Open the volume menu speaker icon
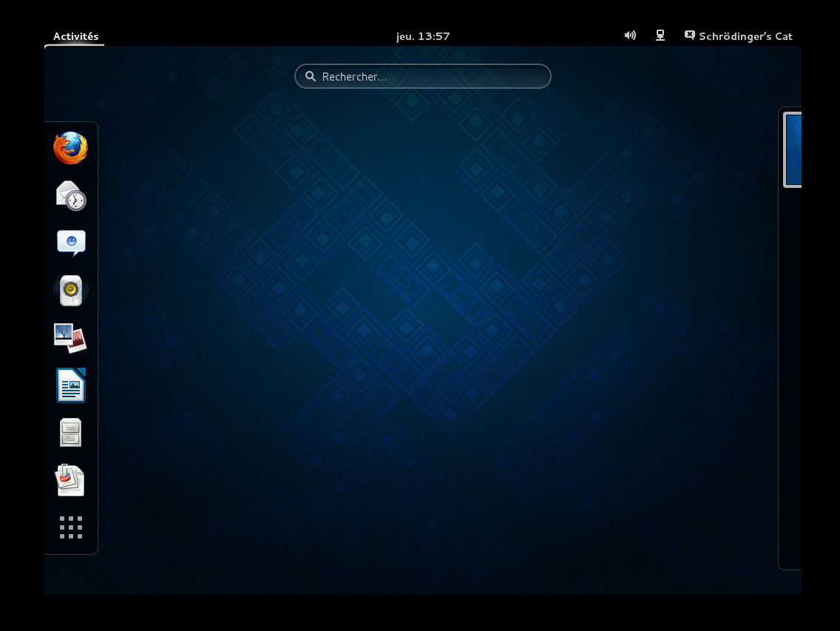Screen dimensions: 840x631 630,36
